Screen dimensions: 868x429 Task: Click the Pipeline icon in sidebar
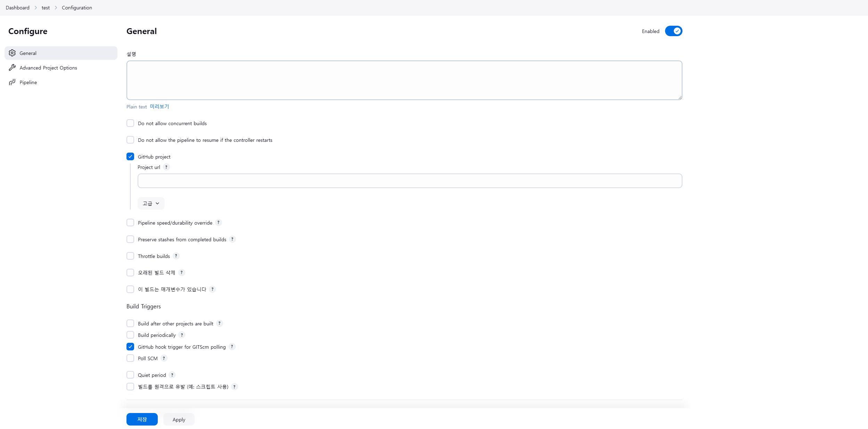tap(12, 82)
